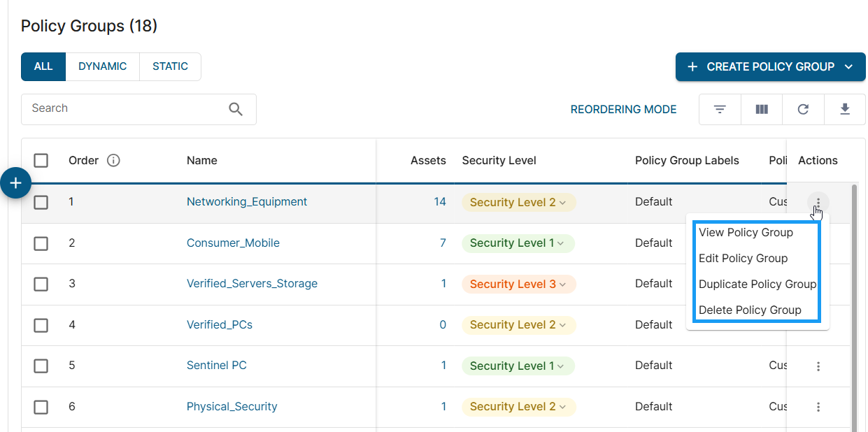Screen dimensions: 868x432
Task: Open actions menu for Physical_Security row
Action: click(818, 407)
